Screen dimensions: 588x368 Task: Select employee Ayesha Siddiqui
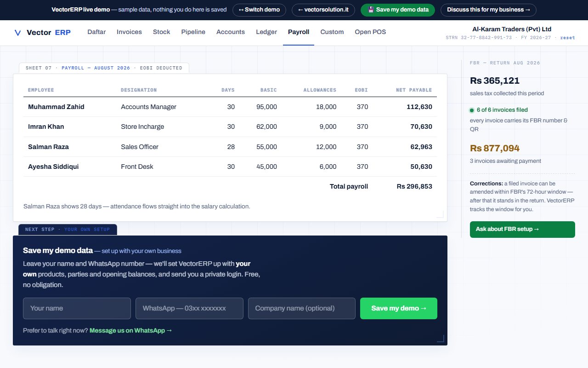point(53,167)
